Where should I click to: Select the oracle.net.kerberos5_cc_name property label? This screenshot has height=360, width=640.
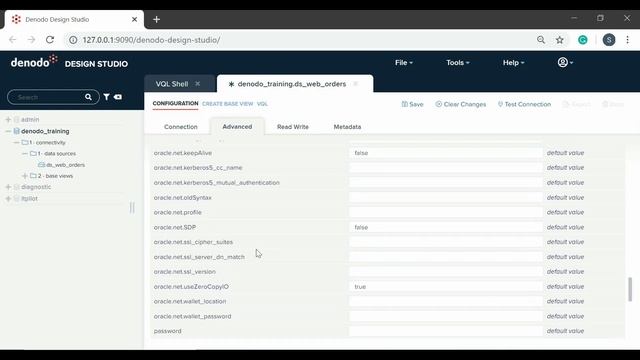tap(198, 168)
